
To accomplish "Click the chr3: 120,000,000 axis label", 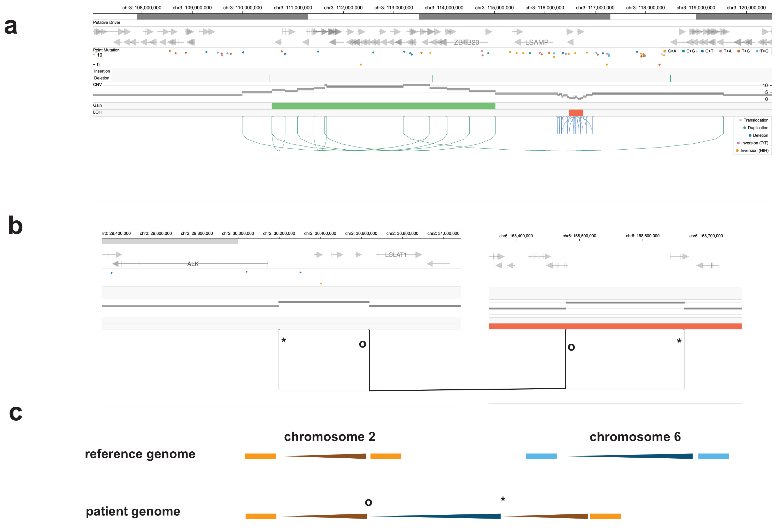I will point(746,8).
